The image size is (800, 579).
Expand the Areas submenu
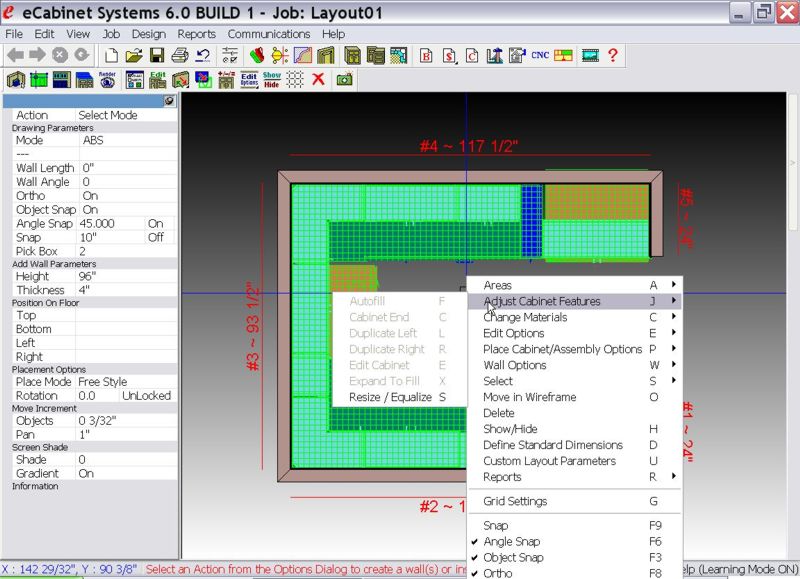(x=575, y=285)
